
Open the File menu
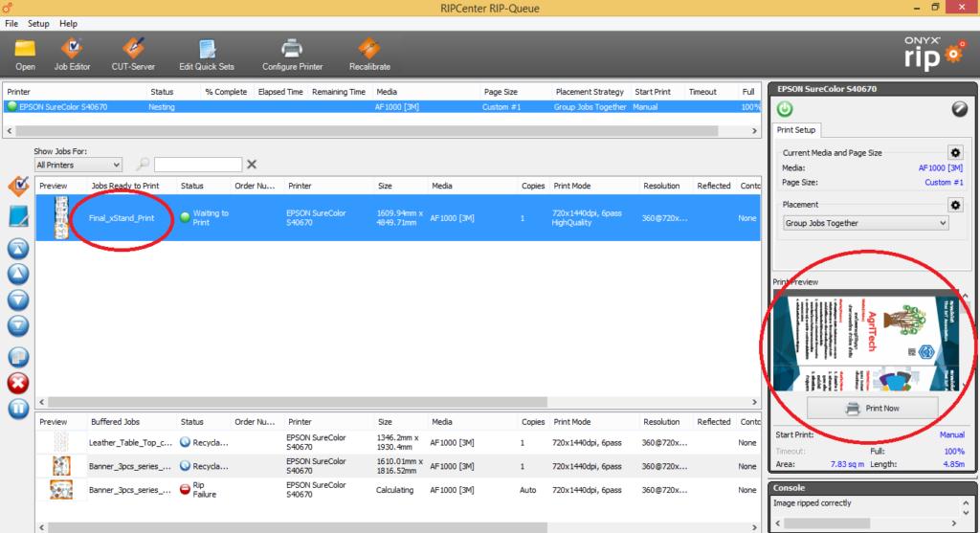coord(11,23)
